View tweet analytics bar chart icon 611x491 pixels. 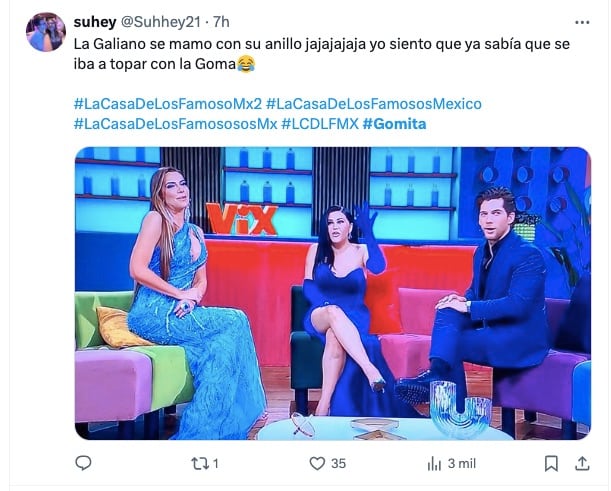[434, 464]
